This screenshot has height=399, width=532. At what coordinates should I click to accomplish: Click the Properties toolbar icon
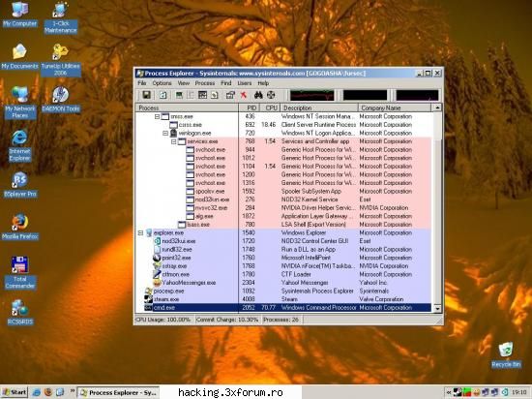coord(230,95)
